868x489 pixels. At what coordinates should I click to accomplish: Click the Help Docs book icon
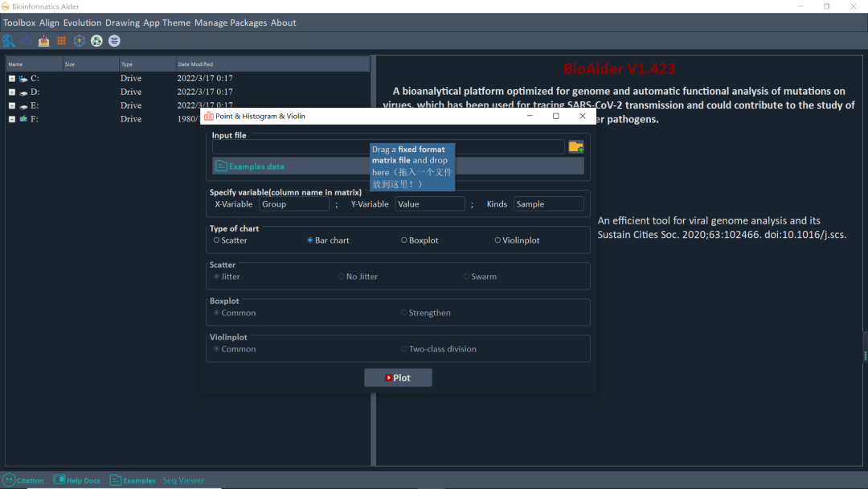59,479
